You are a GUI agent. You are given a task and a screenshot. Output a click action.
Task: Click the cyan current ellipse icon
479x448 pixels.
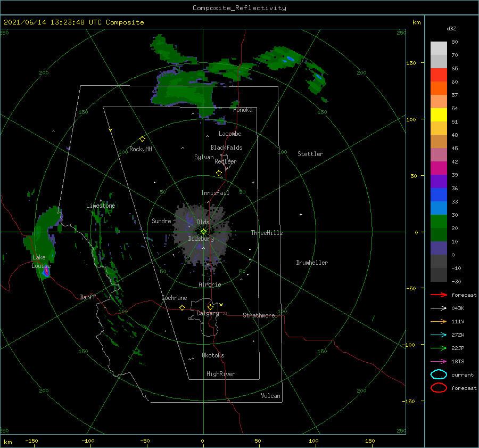point(439,374)
